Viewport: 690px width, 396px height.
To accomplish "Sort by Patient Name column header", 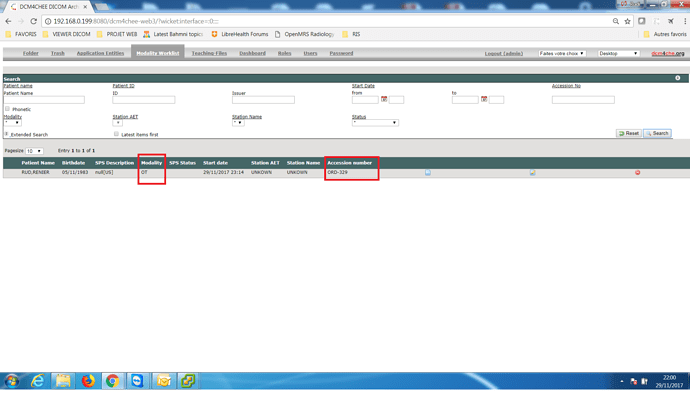I will coord(38,163).
